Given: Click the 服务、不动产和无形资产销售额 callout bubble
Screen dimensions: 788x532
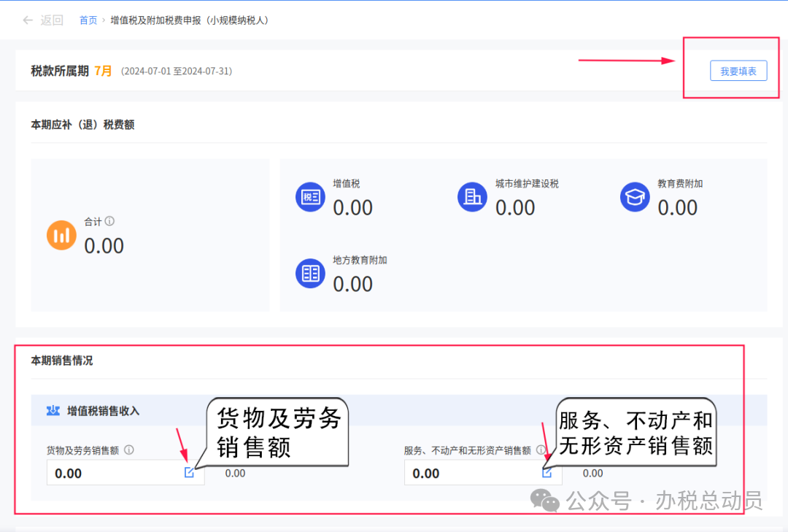Looking at the screenshot, I should 636,431.
